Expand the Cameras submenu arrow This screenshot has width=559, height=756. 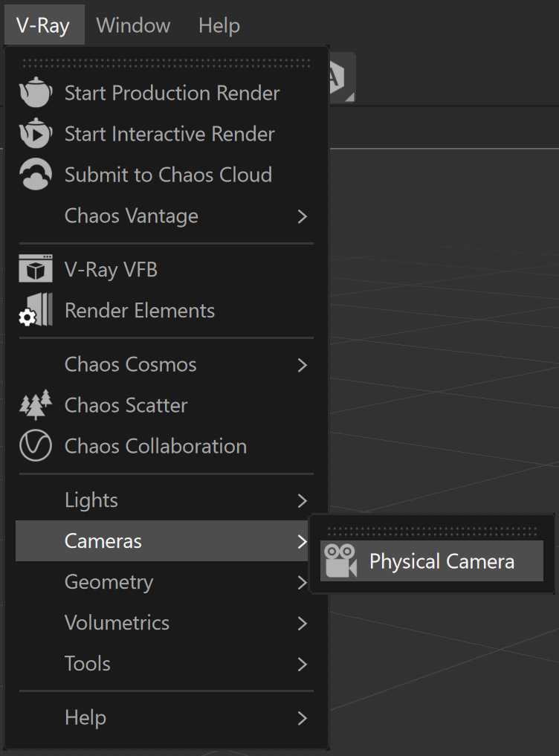tap(303, 541)
